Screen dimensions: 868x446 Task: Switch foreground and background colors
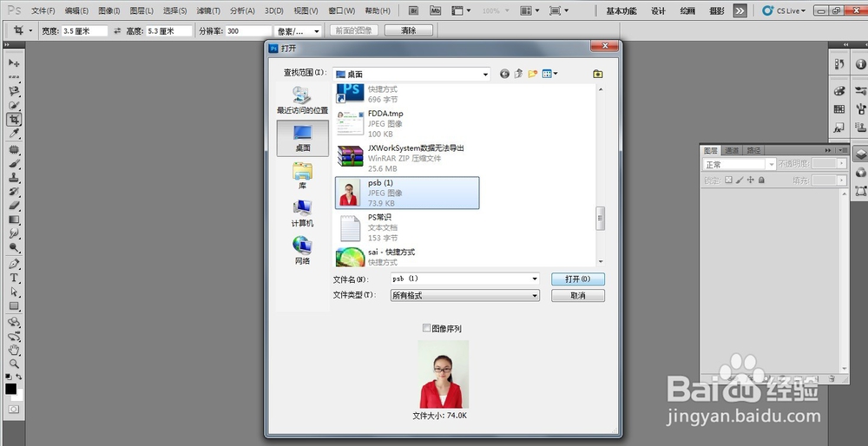tap(19, 377)
